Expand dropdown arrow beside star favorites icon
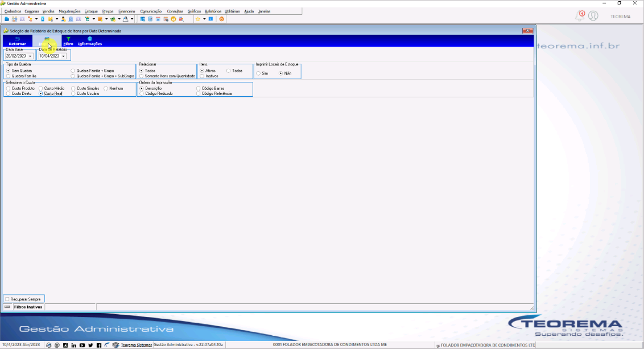The image size is (644, 350). coord(204,19)
